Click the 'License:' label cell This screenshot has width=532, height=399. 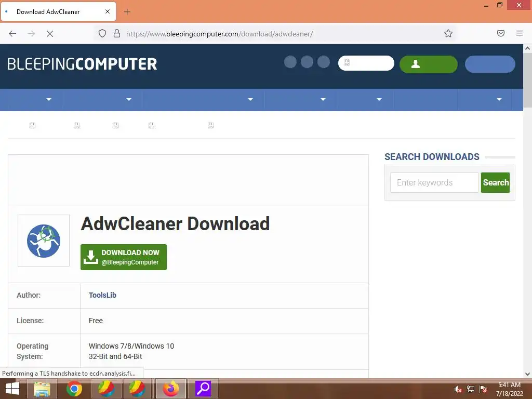44,321
